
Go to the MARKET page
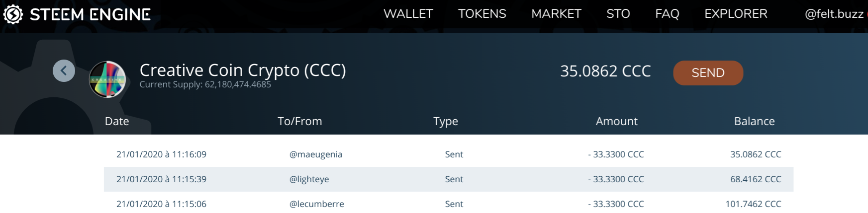(x=556, y=14)
